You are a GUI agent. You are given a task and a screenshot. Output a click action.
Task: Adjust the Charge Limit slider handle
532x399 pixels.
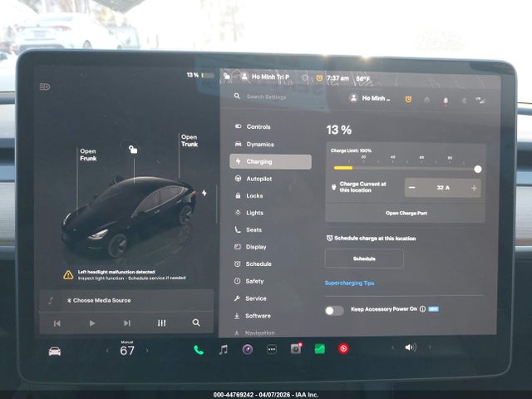coord(477,169)
